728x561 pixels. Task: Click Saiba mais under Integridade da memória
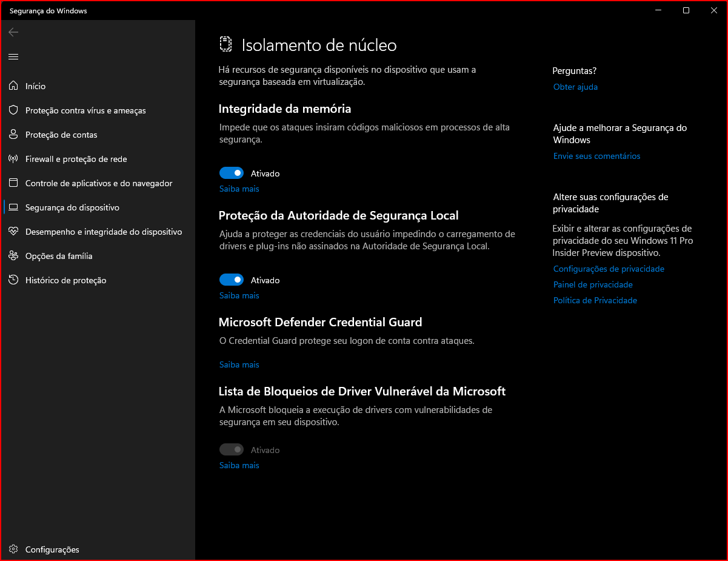pyautogui.click(x=239, y=189)
